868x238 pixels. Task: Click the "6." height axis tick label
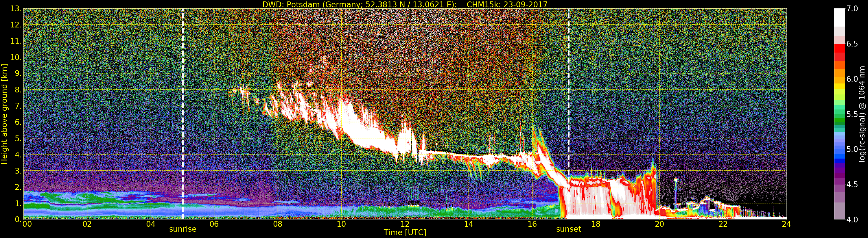tap(18, 122)
